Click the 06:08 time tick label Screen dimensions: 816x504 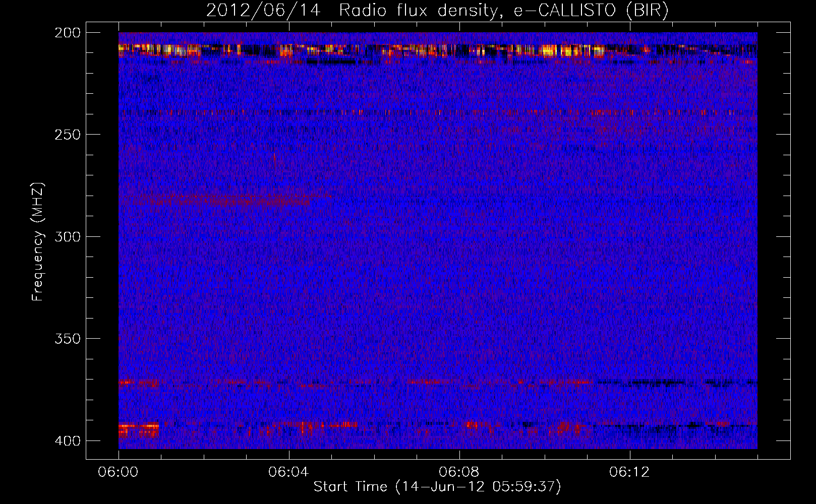[x=459, y=472]
